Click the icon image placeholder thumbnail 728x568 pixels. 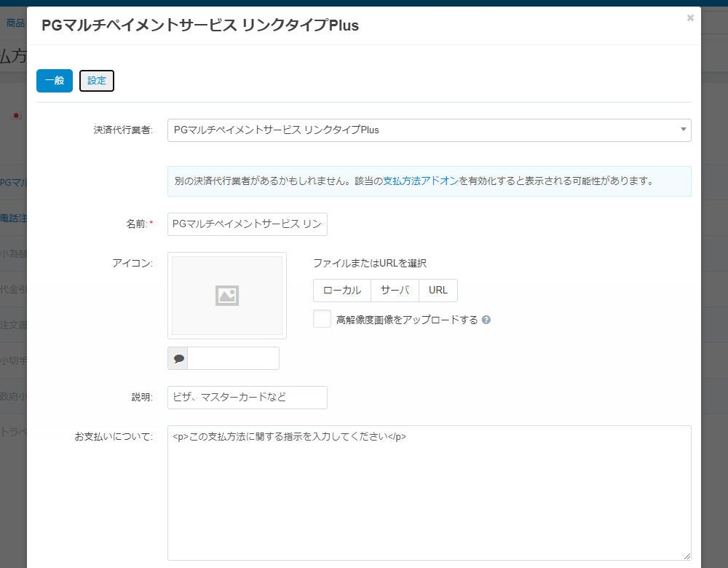click(x=227, y=296)
